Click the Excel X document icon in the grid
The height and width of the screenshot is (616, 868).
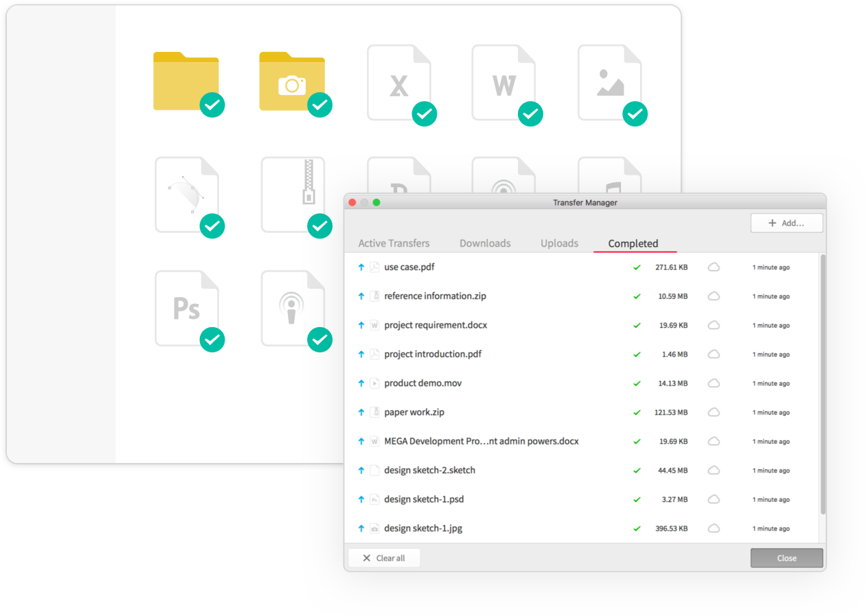(x=399, y=82)
